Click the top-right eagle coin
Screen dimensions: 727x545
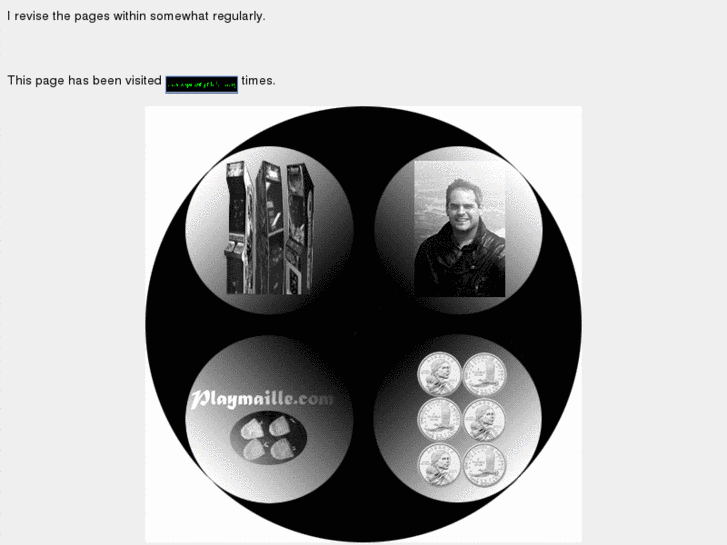(x=485, y=374)
